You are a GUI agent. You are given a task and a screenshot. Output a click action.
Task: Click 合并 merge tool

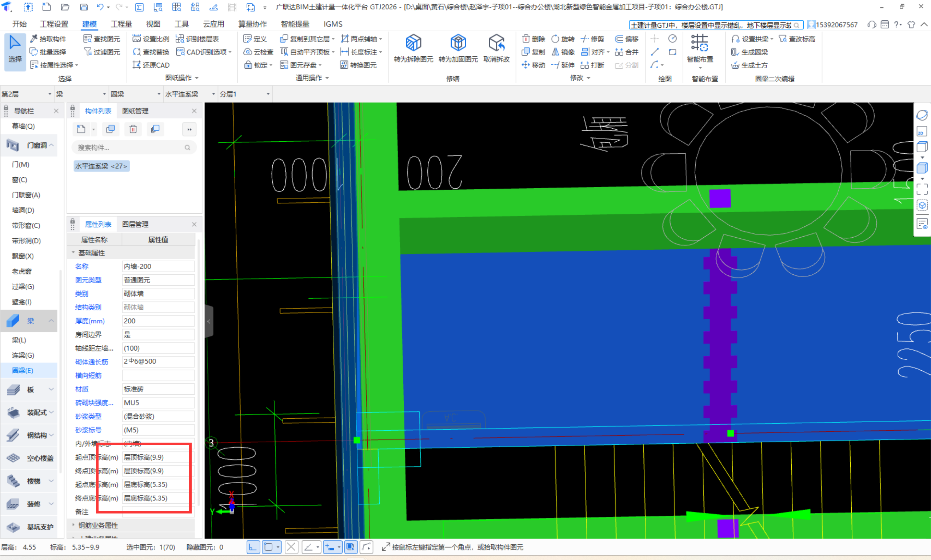point(626,52)
